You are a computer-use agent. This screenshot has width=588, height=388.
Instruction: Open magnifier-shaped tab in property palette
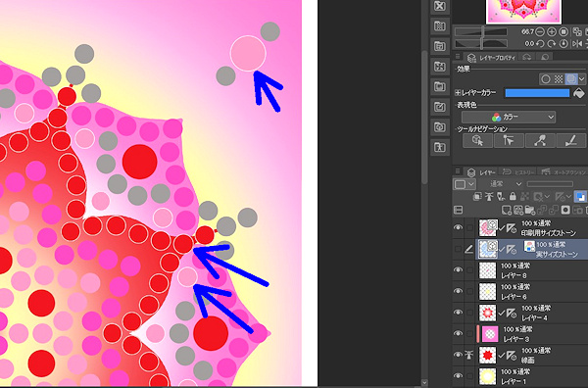click(545, 58)
